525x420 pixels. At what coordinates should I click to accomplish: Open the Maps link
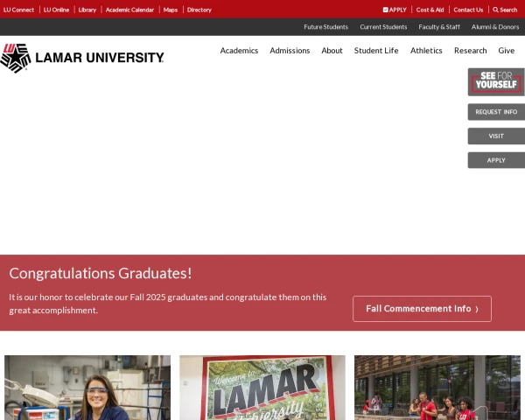(171, 10)
